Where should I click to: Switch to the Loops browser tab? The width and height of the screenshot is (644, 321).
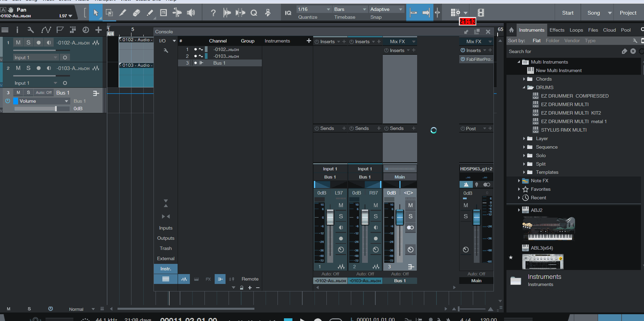[x=576, y=30]
